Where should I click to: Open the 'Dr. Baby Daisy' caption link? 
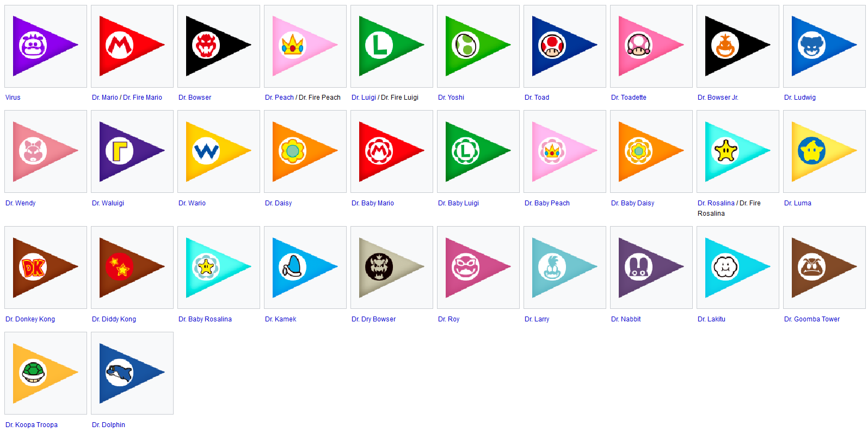[632, 203]
